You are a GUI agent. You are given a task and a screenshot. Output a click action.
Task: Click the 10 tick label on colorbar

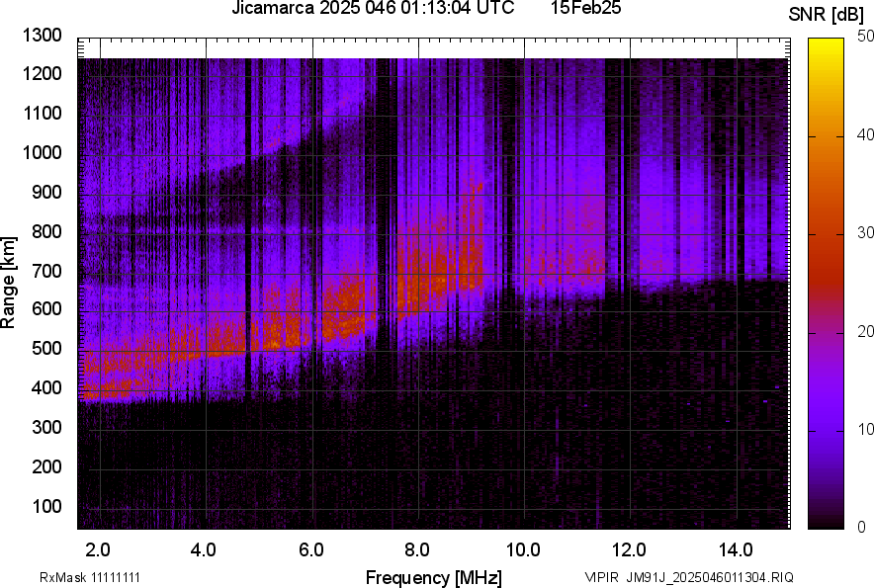[866, 430]
